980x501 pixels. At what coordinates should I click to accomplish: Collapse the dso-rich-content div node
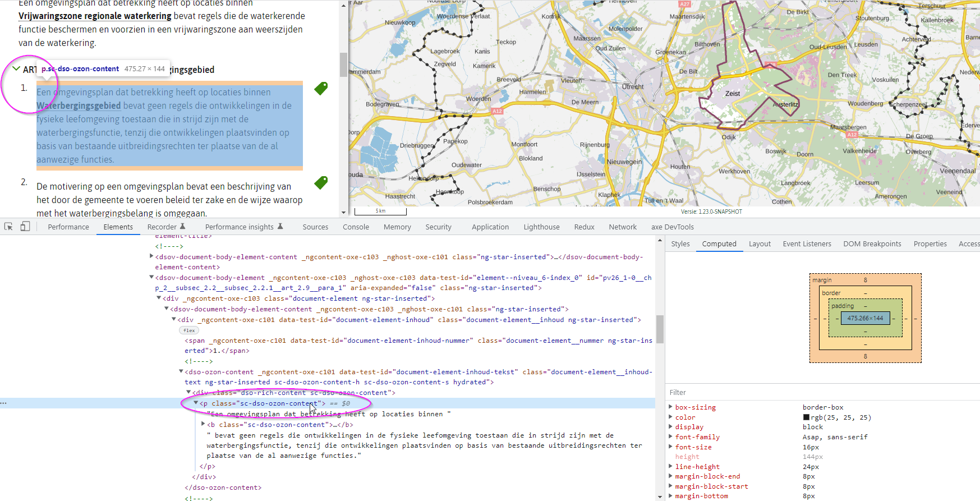coord(188,392)
